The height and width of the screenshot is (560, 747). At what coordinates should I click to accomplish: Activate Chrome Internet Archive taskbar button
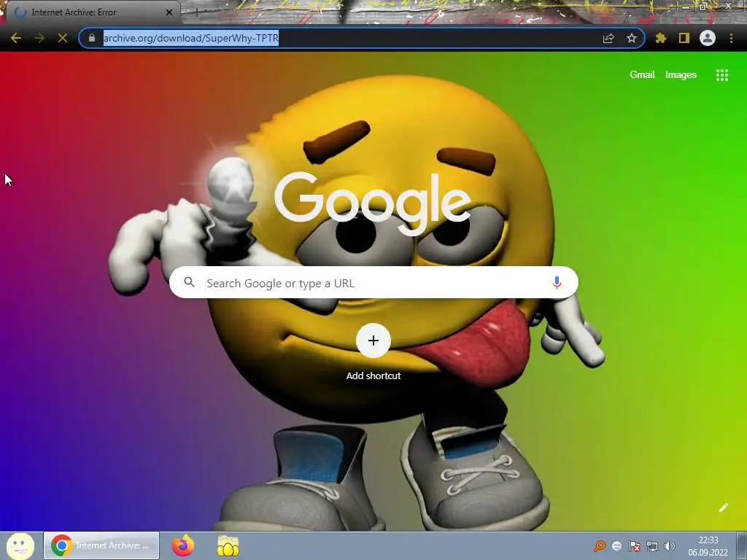pos(101,545)
